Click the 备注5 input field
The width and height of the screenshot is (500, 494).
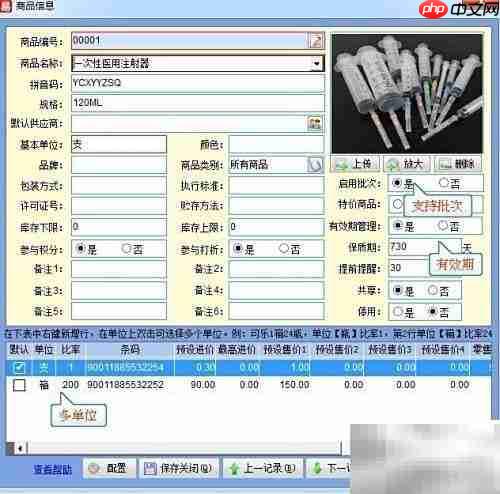click(119, 311)
